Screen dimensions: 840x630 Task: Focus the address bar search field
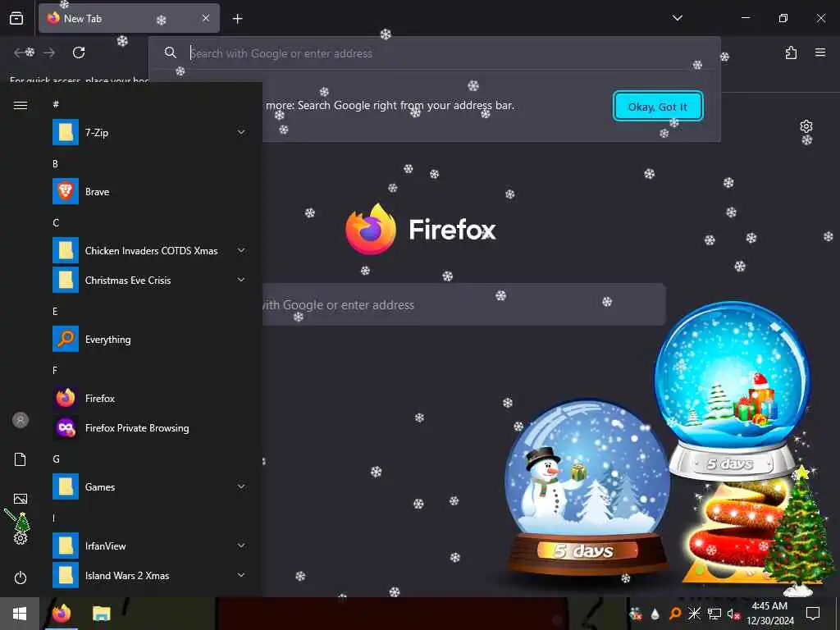435,53
